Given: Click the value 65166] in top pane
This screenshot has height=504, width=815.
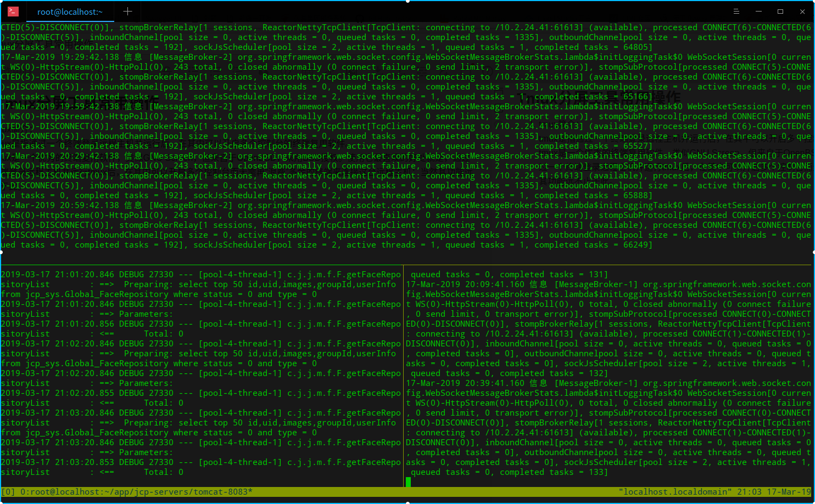Looking at the screenshot, I should pos(638,97).
